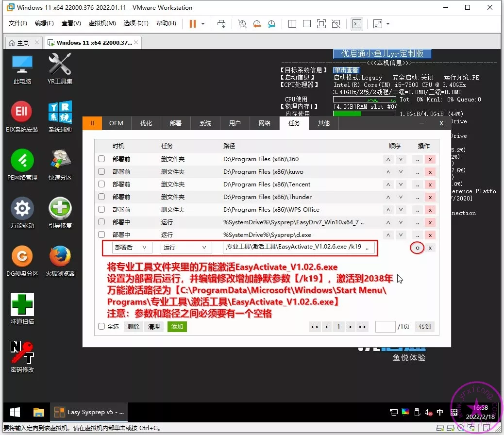Screen dimensions: 504x435
Task: Toggle the checkbox for the WPS Office row
Action: (x=101, y=209)
